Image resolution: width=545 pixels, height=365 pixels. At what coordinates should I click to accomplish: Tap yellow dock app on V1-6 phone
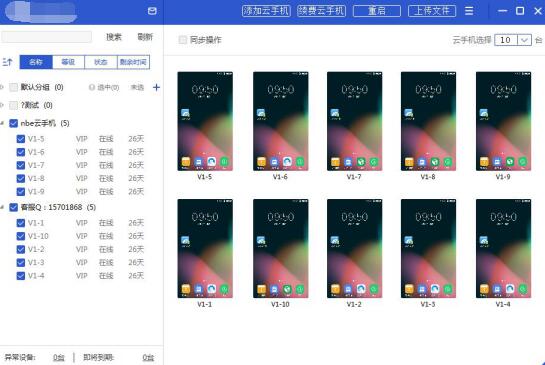261,162
